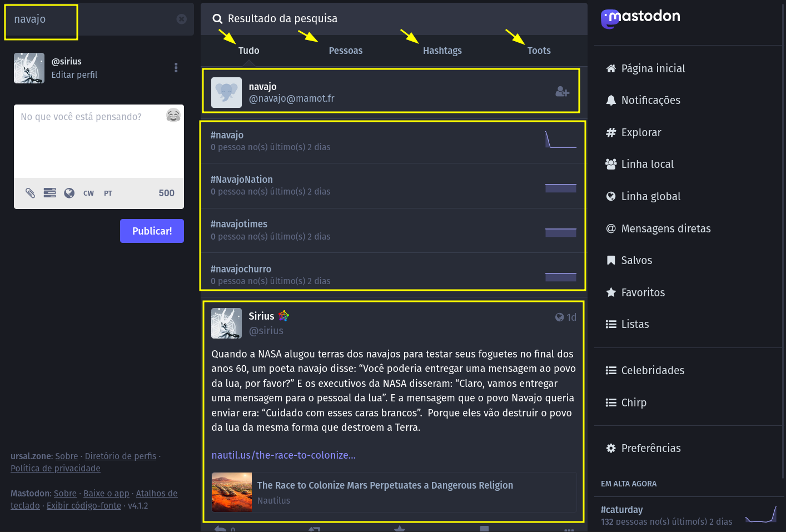Open Mensagens diretas
Image resolution: width=786 pixels, height=532 pixels.
658,228
